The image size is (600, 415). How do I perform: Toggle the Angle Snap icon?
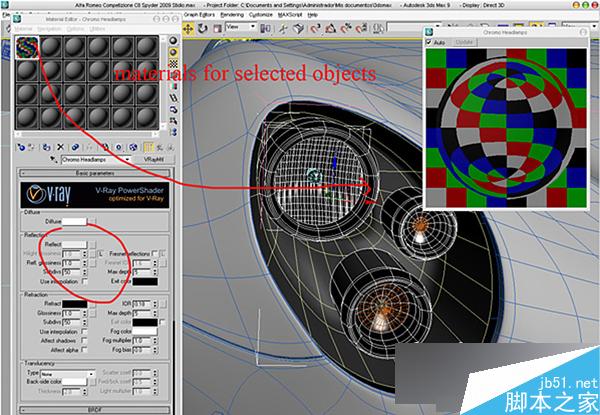(331, 29)
